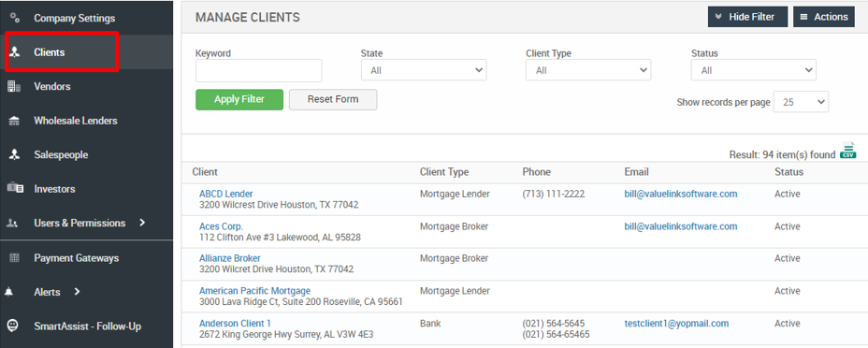Click the (021) 564-65465 phone number

point(556,334)
